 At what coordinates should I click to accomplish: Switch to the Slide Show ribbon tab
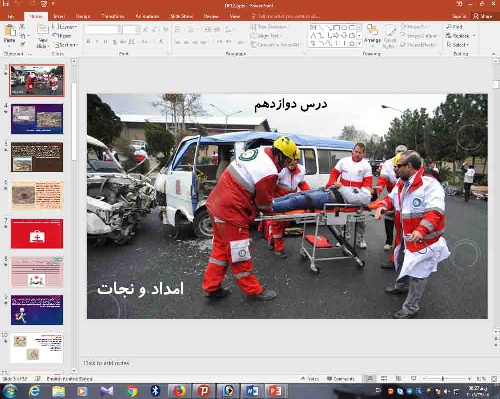pos(181,16)
